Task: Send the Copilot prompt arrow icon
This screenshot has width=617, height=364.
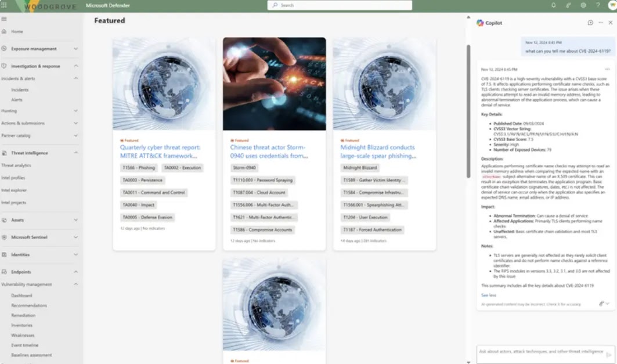Action: (x=608, y=355)
